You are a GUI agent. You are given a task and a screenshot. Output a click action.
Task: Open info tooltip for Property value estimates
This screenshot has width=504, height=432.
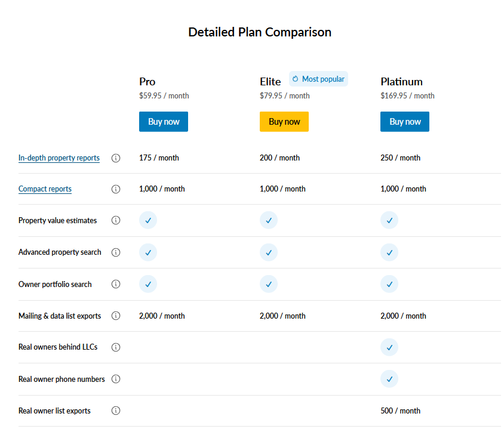116,220
